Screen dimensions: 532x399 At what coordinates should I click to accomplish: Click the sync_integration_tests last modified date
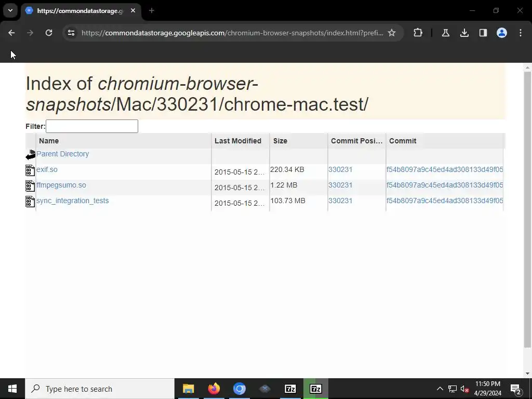[x=239, y=203]
